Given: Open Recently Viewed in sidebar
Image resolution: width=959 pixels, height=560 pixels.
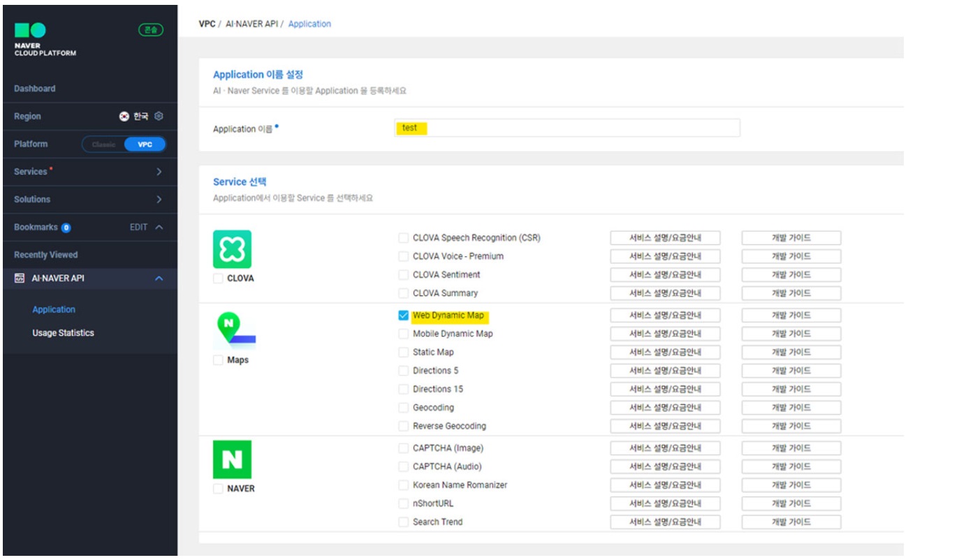Looking at the screenshot, I should 46,255.
